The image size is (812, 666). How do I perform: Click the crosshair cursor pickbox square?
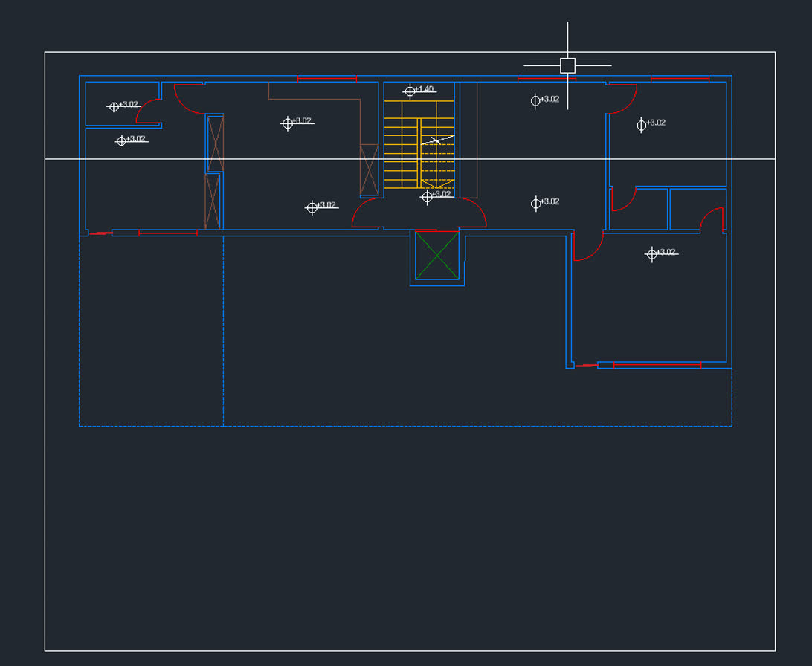click(567, 65)
